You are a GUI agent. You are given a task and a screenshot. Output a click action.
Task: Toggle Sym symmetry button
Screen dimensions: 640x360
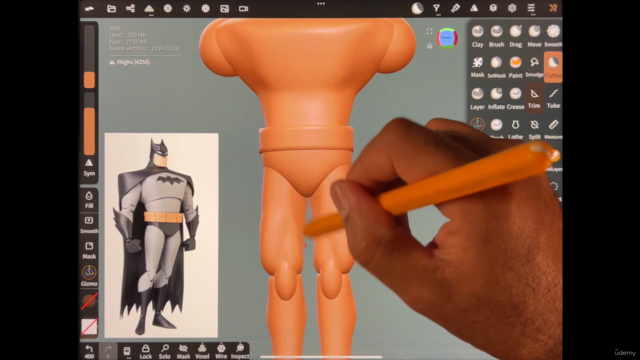pos(89,167)
